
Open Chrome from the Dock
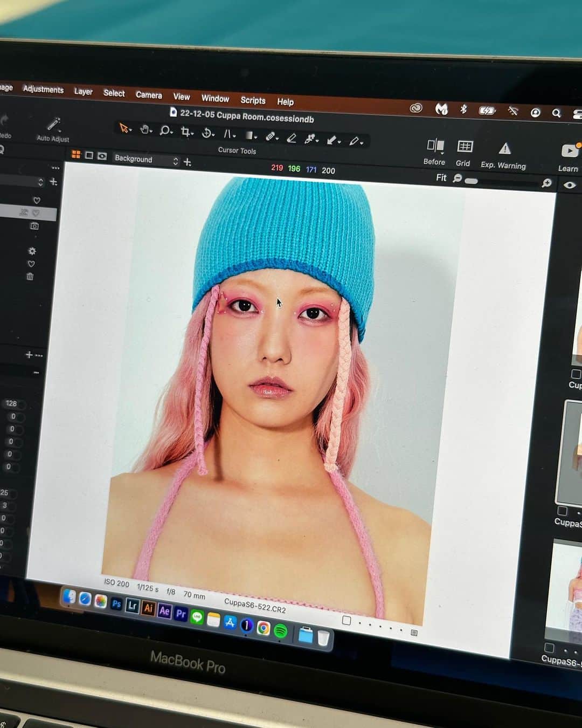click(263, 628)
